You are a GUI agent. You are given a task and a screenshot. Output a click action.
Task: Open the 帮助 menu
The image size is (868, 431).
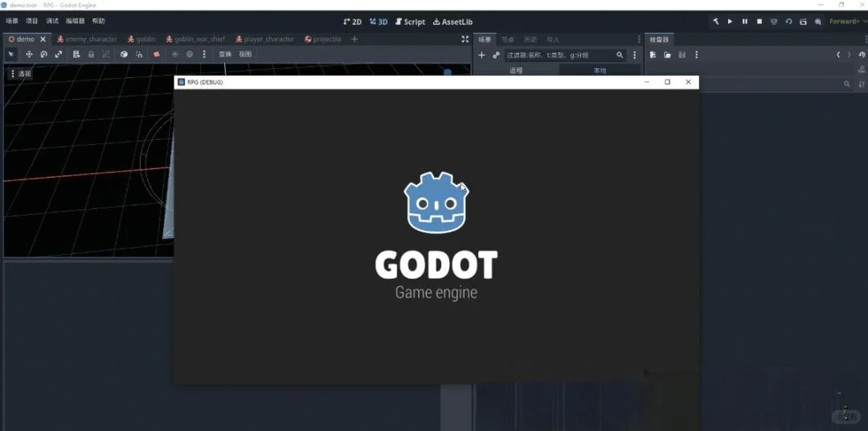(x=99, y=21)
